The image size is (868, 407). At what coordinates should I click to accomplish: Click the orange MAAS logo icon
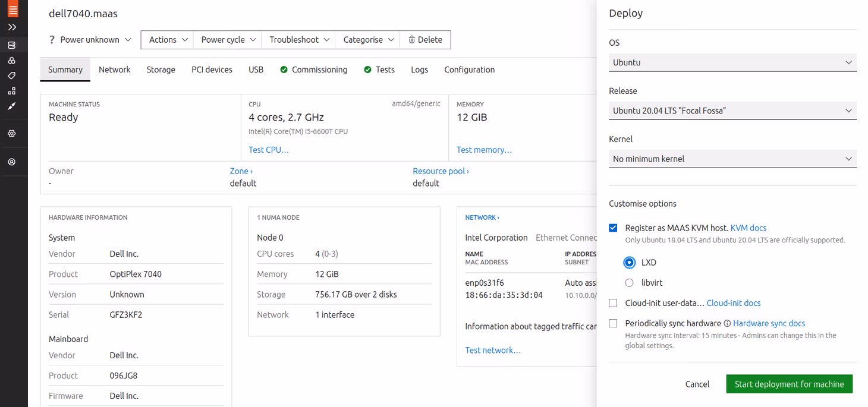12,9
